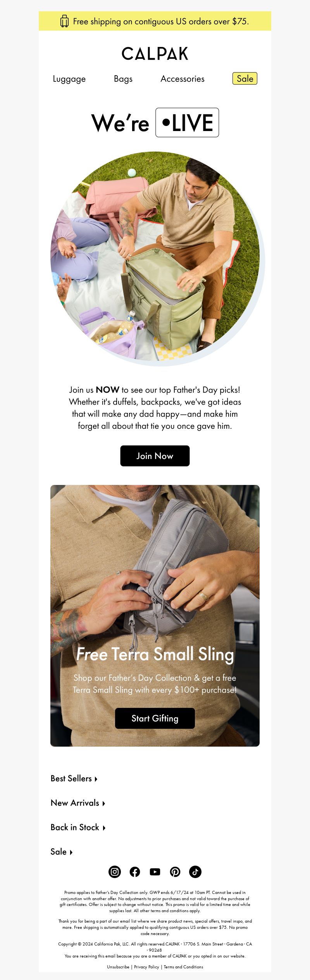This screenshot has height=980, width=310.
Task: Click the Unsubscribe link
Action: [x=118, y=967]
